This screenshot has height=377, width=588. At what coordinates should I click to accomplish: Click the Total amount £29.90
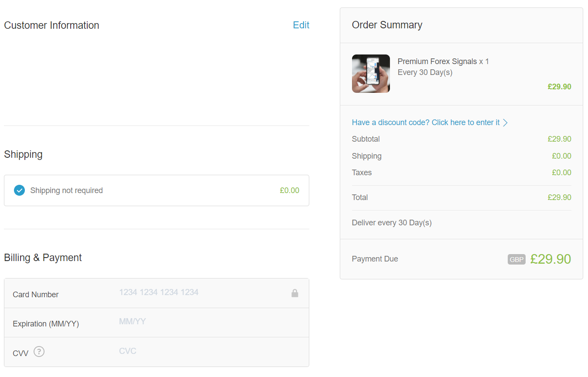click(x=559, y=197)
